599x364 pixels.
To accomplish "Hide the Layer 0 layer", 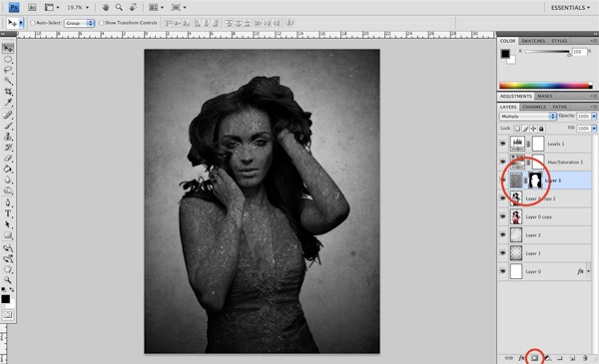I will tap(503, 271).
